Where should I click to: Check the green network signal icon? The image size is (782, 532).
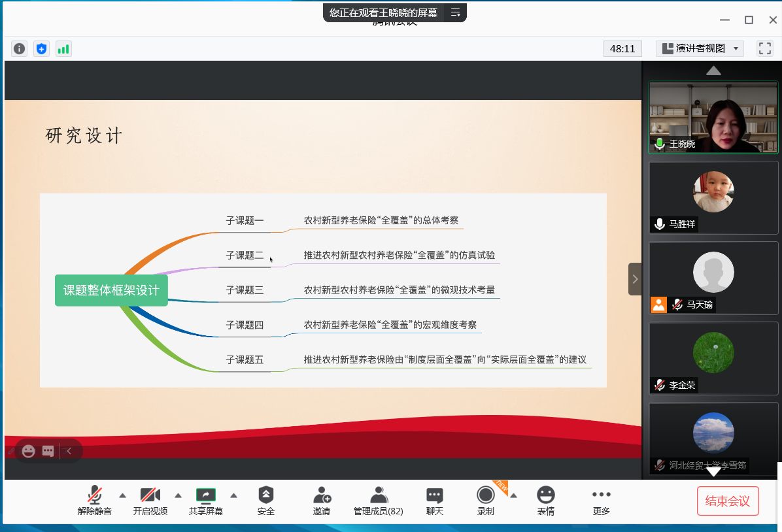click(x=63, y=48)
